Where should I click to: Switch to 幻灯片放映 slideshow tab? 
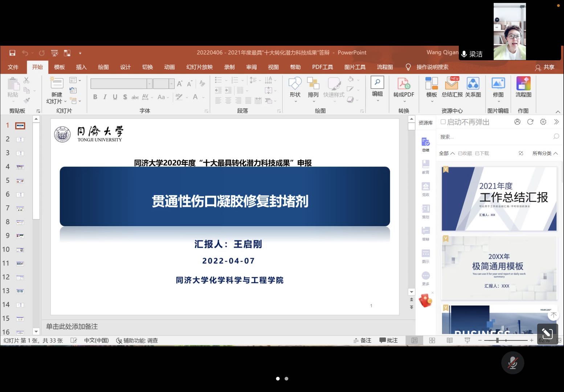[x=199, y=67]
